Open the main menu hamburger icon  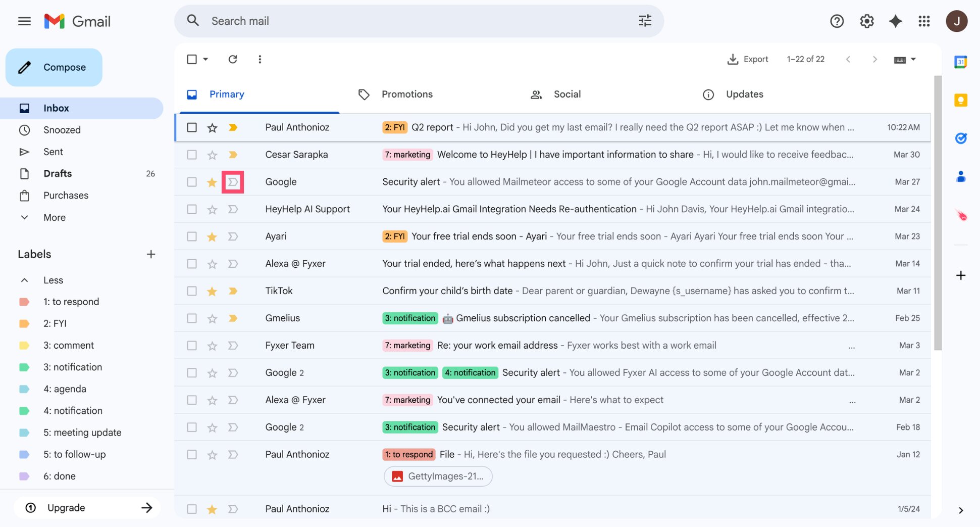click(24, 21)
